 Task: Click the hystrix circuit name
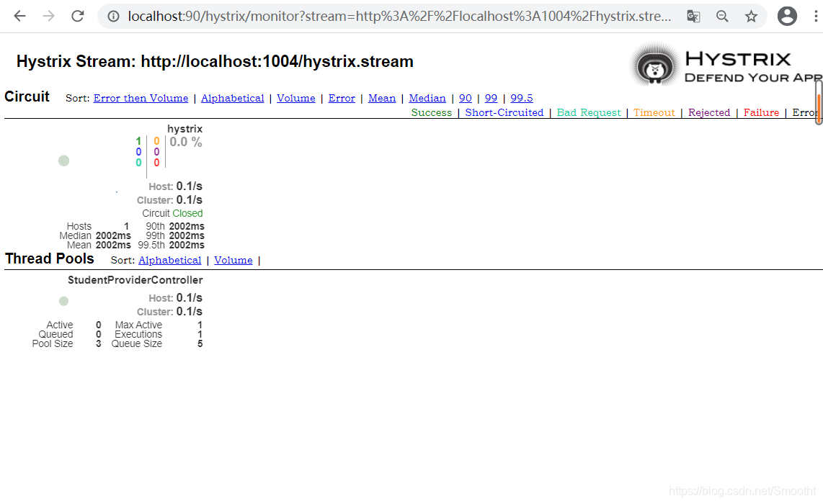[x=184, y=128]
